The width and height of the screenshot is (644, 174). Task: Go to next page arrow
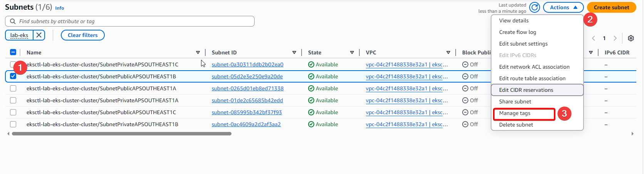point(615,38)
